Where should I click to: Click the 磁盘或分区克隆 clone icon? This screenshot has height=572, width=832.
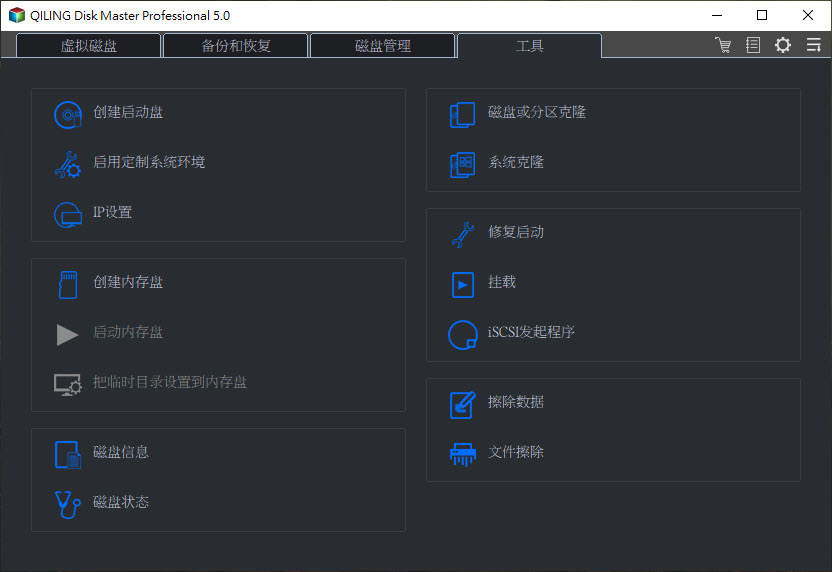[463, 115]
